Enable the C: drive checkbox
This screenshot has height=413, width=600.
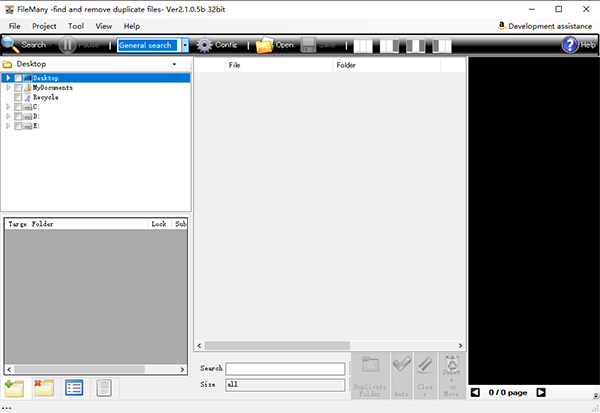[18, 107]
